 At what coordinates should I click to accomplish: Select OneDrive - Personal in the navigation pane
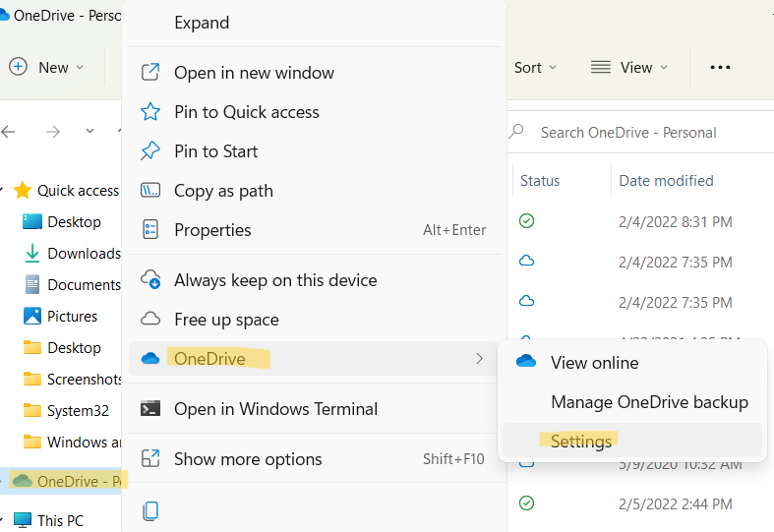click(x=61, y=481)
